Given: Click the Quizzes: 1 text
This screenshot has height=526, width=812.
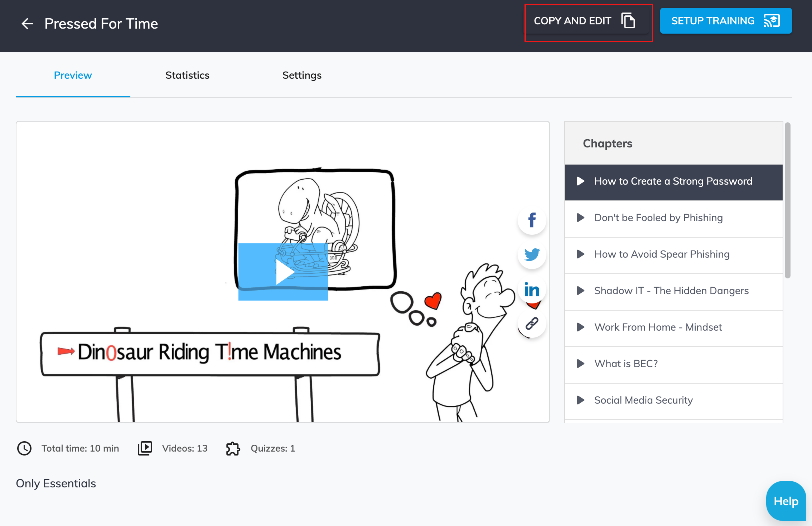Looking at the screenshot, I should coord(273,448).
